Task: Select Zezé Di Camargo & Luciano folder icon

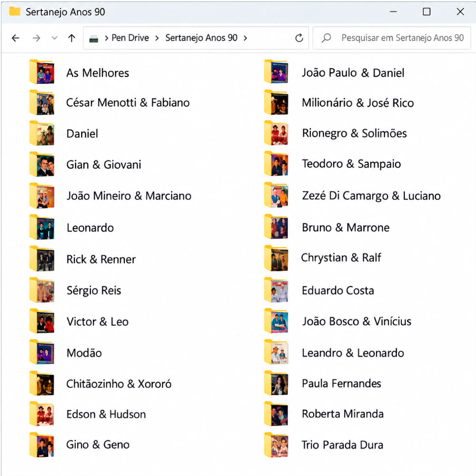Action: point(276,195)
